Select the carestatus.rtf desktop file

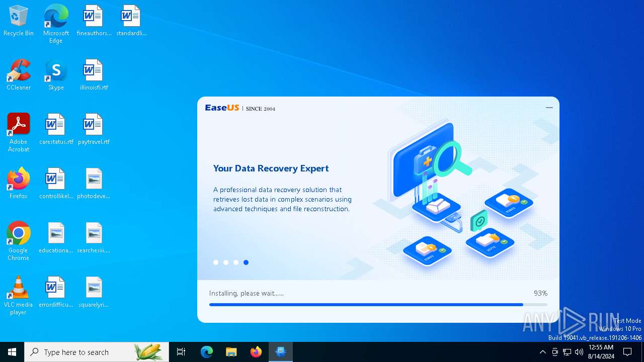pyautogui.click(x=56, y=129)
